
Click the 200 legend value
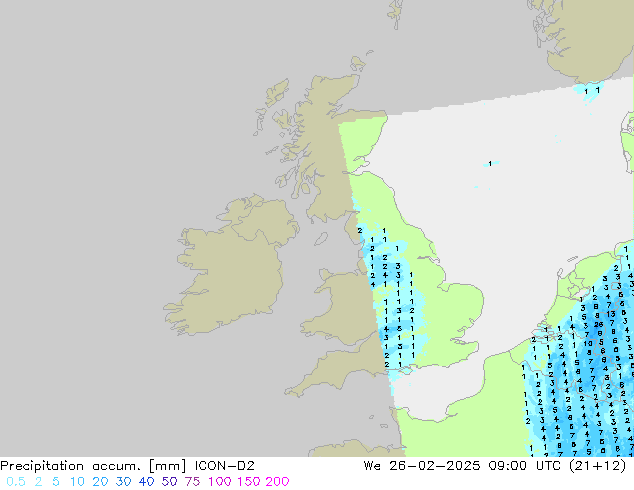coord(277,482)
